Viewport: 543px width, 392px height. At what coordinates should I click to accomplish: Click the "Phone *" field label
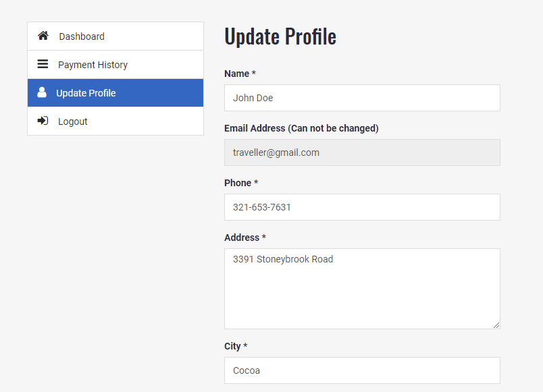(241, 183)
